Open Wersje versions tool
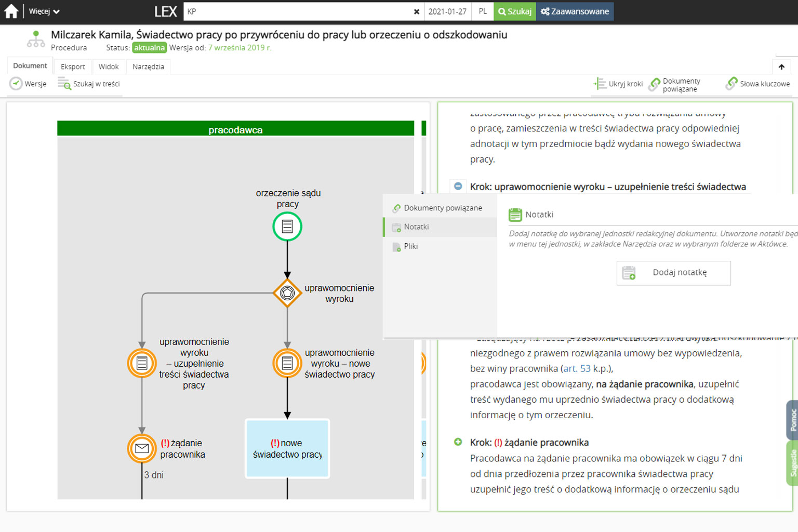This screenshot has width=798, height=532. [x=29, y=84]
